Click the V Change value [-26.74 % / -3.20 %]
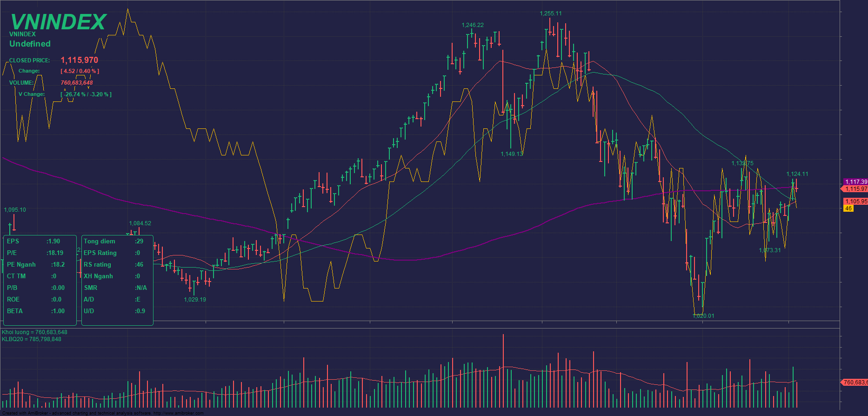 click(x=86, y=94)
